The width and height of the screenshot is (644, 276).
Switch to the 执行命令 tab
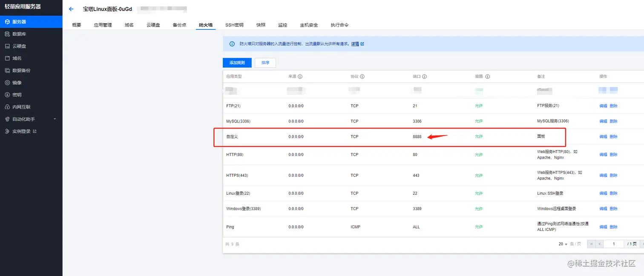(339, 25)
